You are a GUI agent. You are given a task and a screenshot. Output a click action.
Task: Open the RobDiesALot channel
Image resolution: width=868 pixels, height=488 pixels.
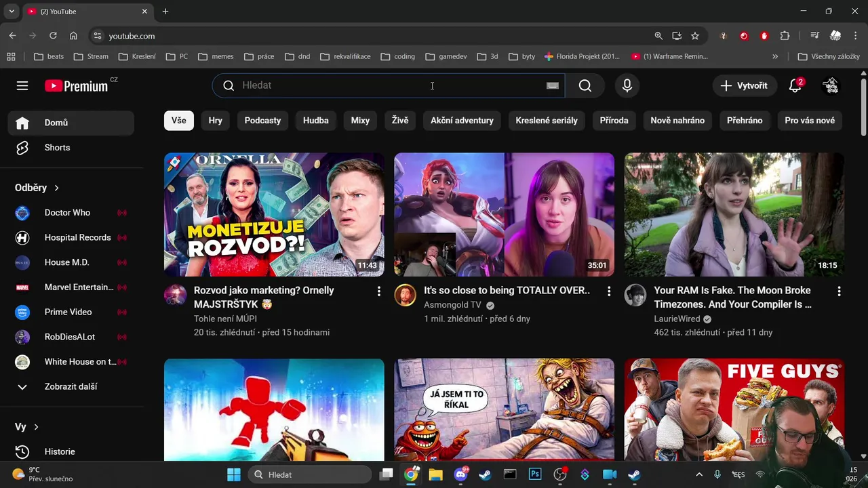coord(71,337)
